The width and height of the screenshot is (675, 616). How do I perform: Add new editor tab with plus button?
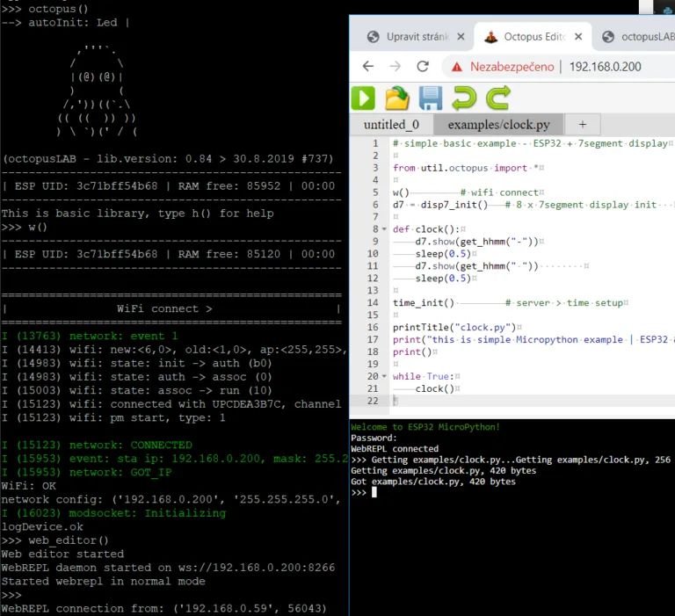point(583,125)
